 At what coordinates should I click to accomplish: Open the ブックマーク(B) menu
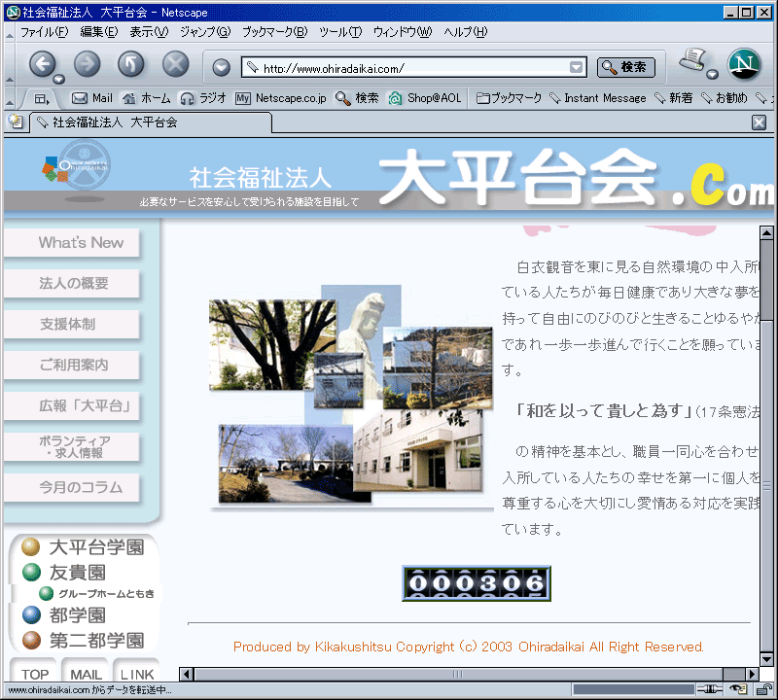pos(275,32)
